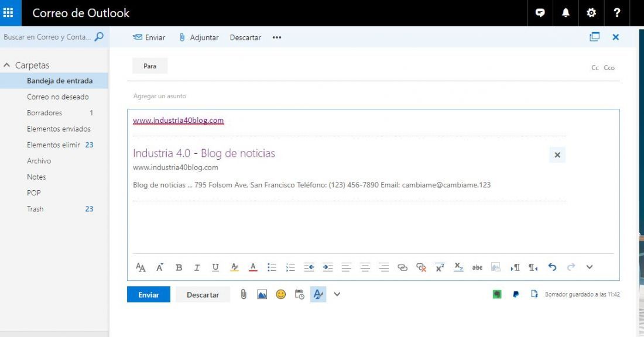Click the Para recipients button
This screenshot has height=337, width=644.
click(150, 66)
